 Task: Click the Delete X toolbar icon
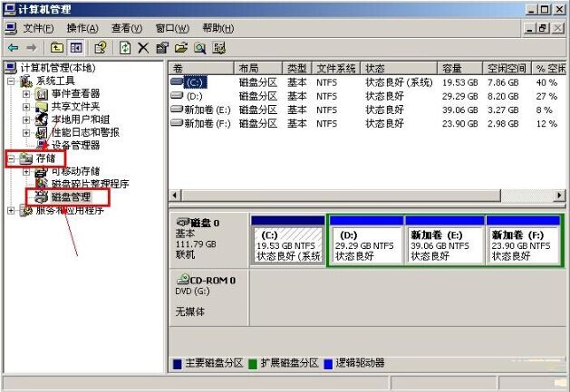click(x=143, y=48)
